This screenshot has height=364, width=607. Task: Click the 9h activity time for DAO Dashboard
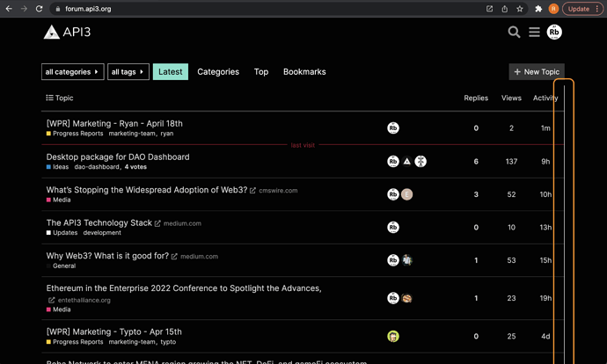point(545,161)
